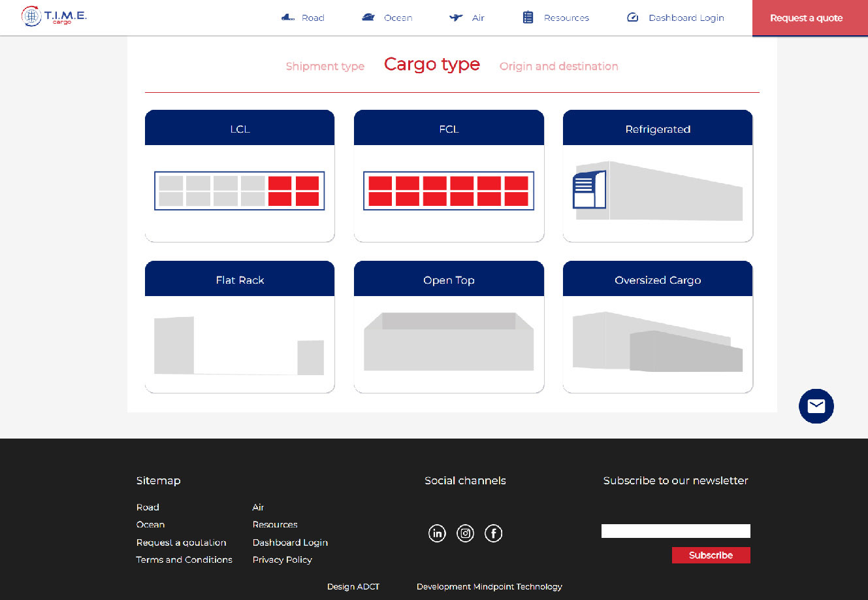This screenshot has width=868, height=600.
Task: Select the FCL container illustration
Action: coord(449,191)
